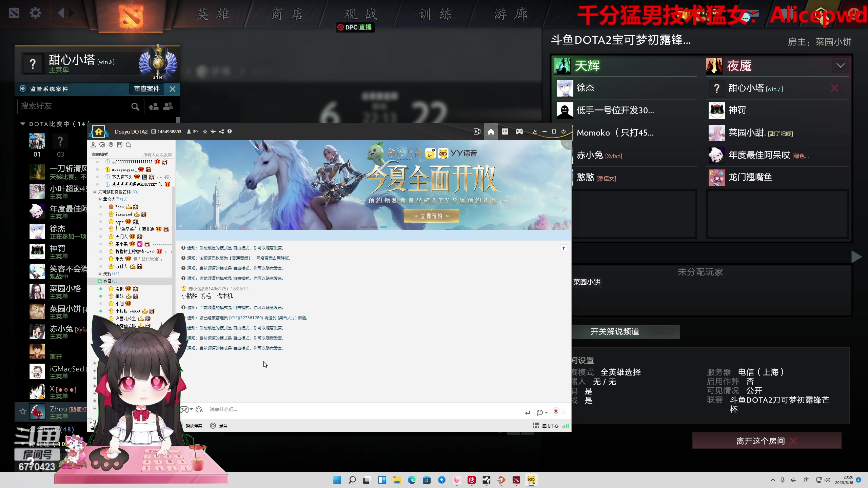Image resolution: width=868 pixels, height=488 pixels.
Task: Click the DPC 直播 live broadcast indicator
Action: click(355, 27)
